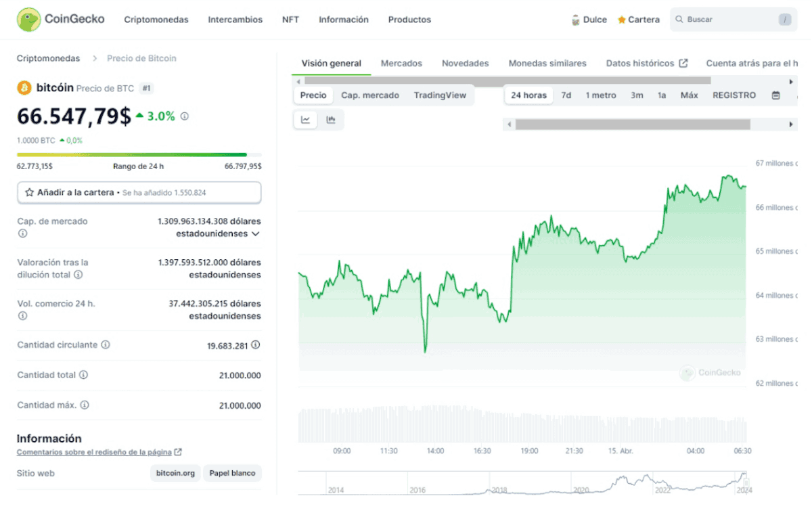Screen dimensions: 812x517
Task: Expand the market cap dropdown chevron
Action: pyautogui.click(x=256, y=234)
